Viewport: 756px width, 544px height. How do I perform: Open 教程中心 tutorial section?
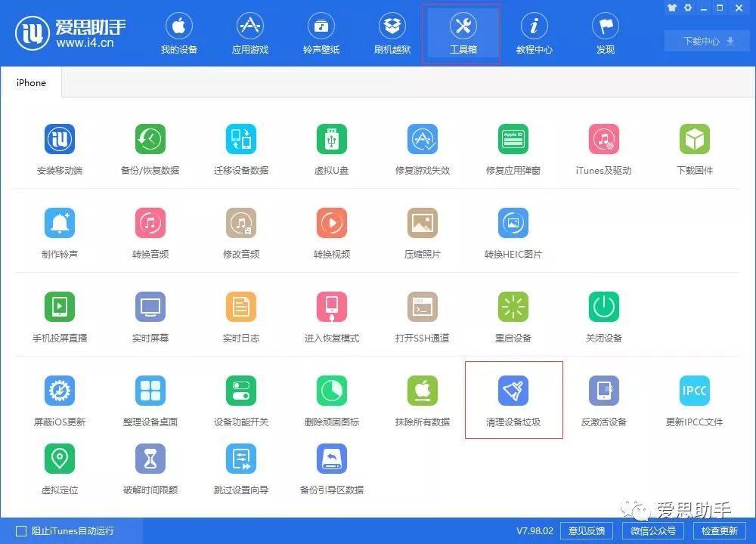coord(534,34)
